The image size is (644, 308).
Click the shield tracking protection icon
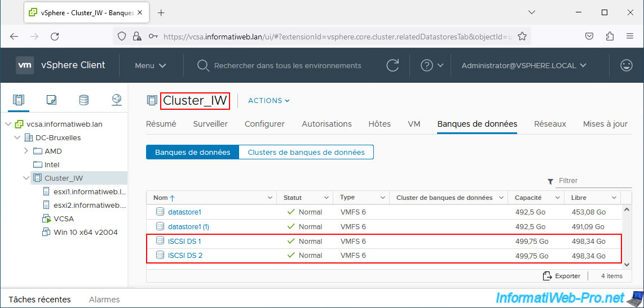point(122,37)
